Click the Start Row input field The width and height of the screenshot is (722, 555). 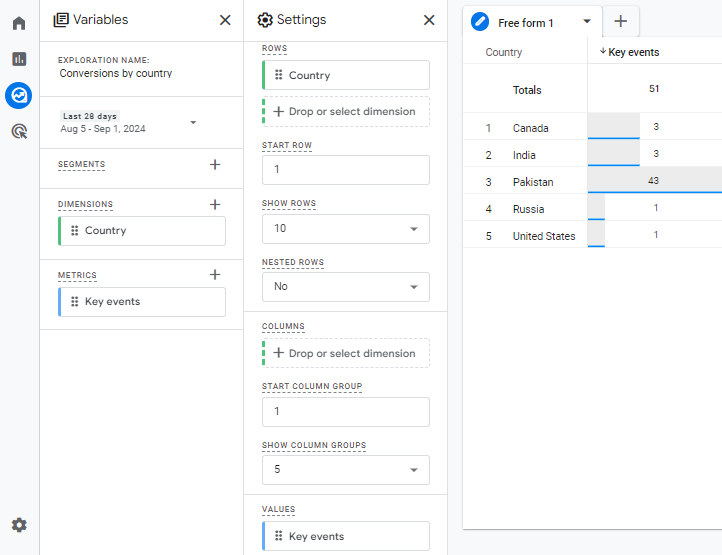coord(346,170)
